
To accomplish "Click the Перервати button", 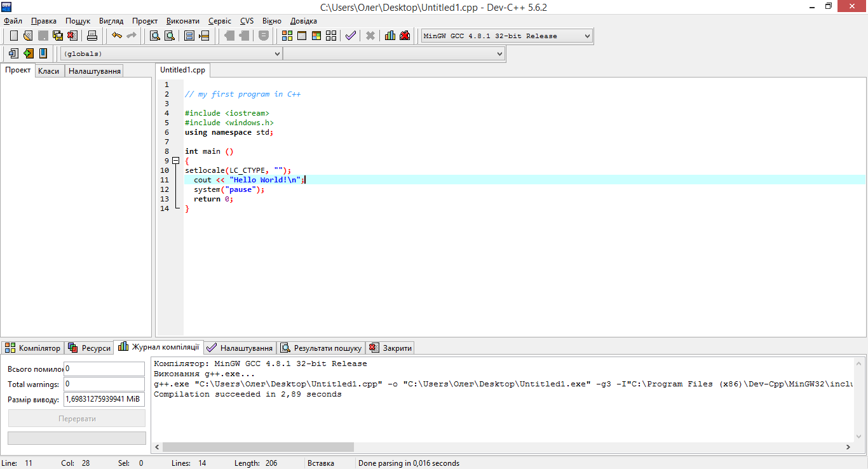I will coord(77,419).
